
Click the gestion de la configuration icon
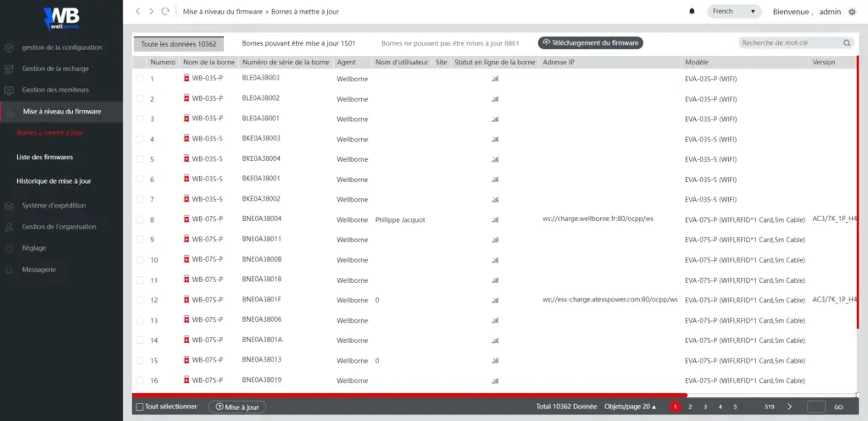click(x=8, y=48)
